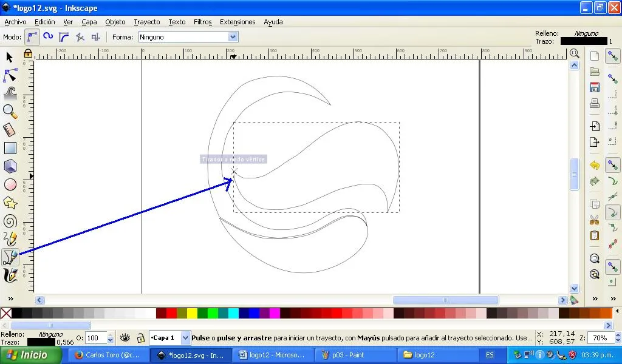Click the no-color X swatch
622x364 pixels.
click(x=6, y=313)
